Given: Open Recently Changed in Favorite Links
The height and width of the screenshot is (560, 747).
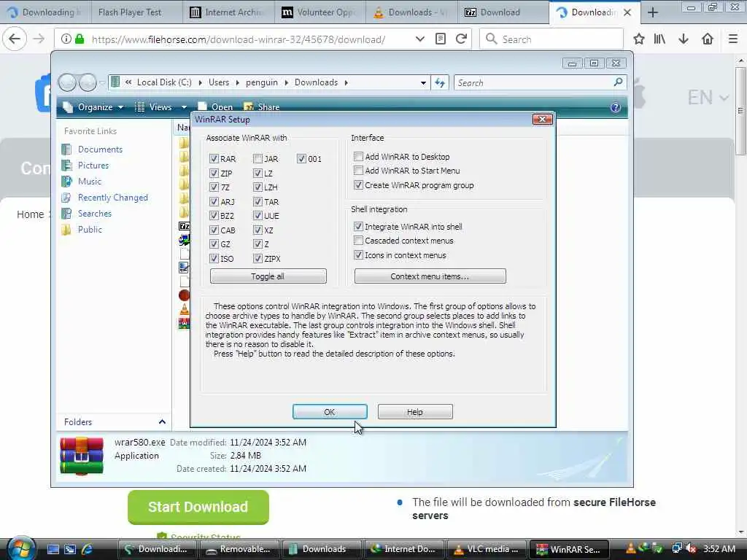Looking at the screenshot, I should (x=113, y=198).
